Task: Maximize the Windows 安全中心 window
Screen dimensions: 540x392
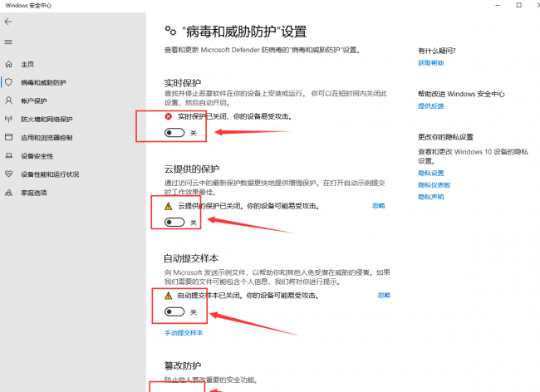Action: click(518, 5)
